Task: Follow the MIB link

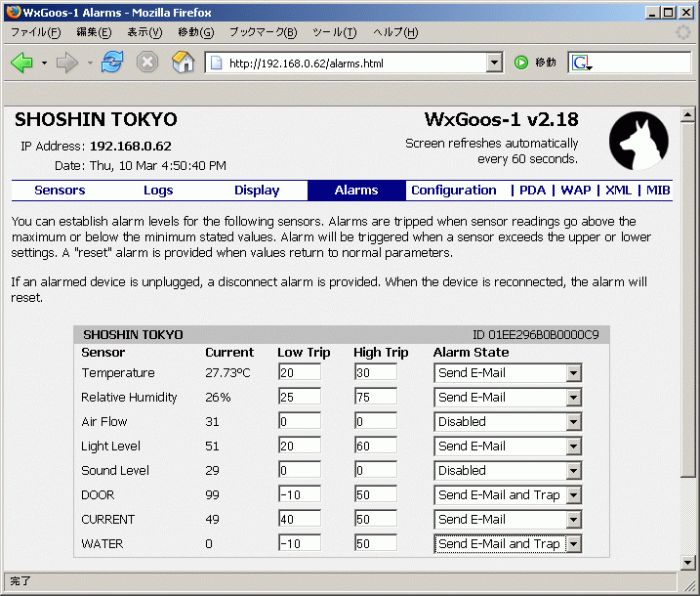Action: click(x=658, y=191)
